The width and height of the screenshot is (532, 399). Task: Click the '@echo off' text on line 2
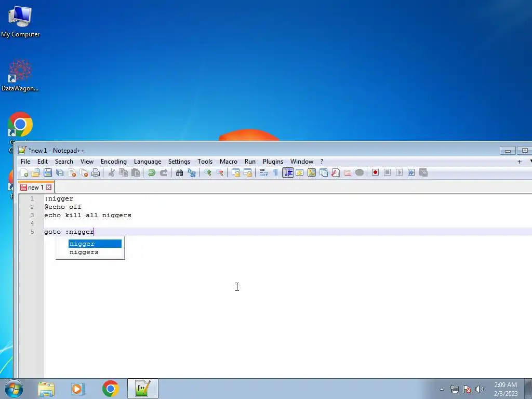(63, 207)
